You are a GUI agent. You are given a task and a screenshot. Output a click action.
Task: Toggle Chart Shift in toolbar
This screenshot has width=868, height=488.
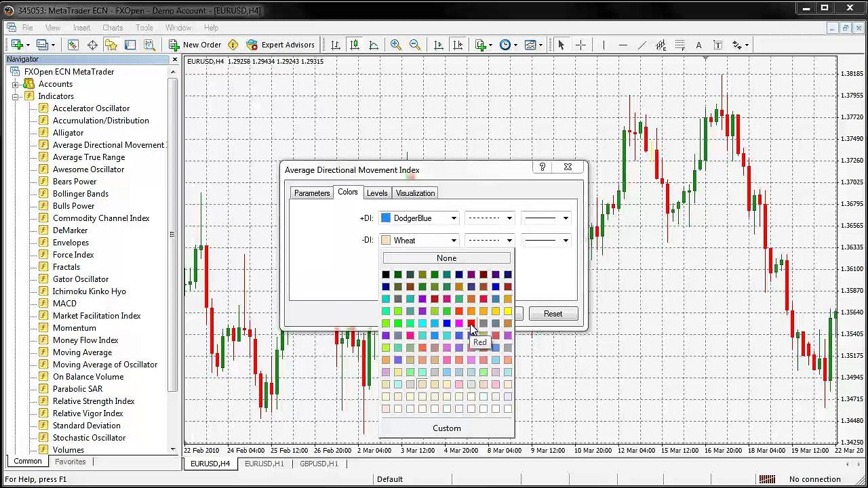coord(458,45)
